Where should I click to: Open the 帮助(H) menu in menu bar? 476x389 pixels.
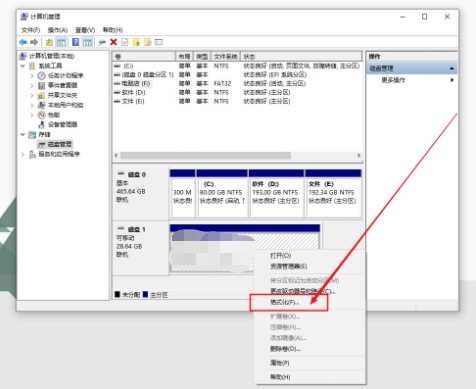click(x=113, y=30)
